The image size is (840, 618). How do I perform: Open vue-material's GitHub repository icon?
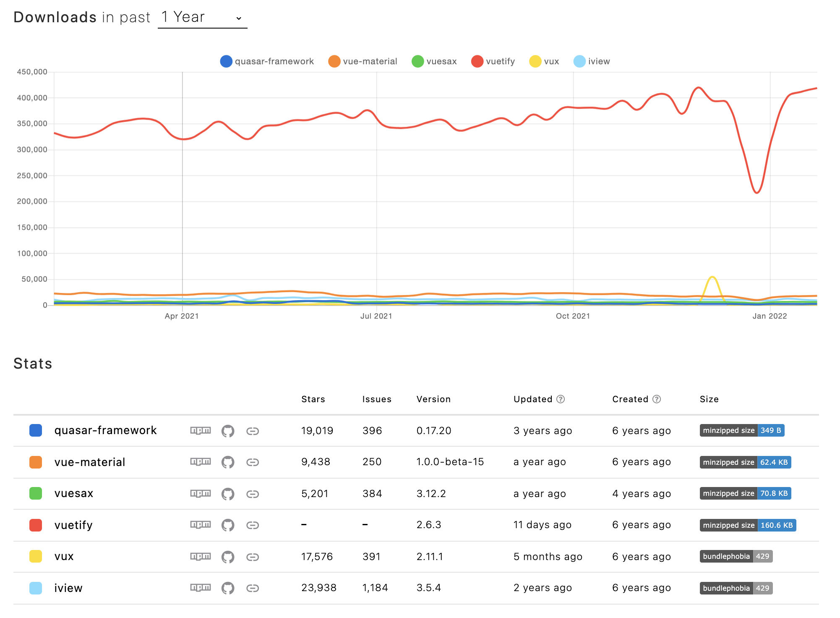tap(227, 462)
